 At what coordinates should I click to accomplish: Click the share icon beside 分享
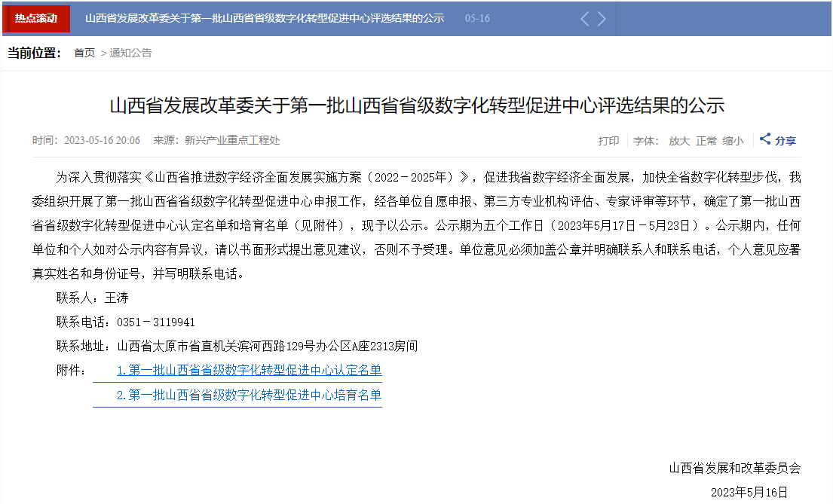[x=765, y=139]
